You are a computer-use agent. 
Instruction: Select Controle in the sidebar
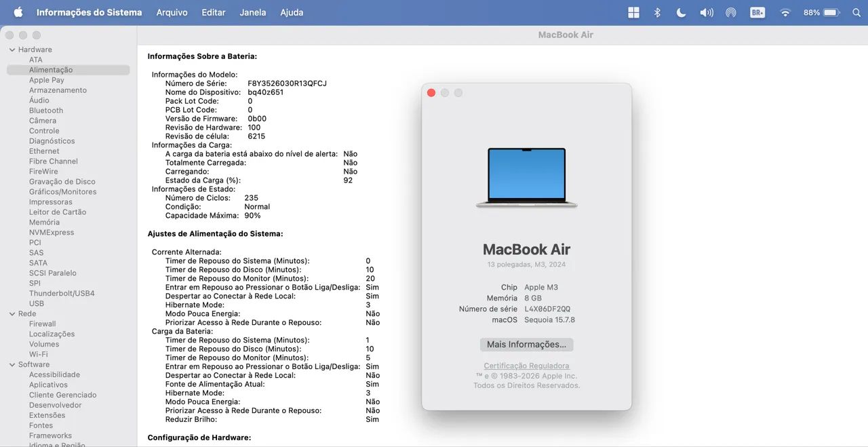[44, 131]
